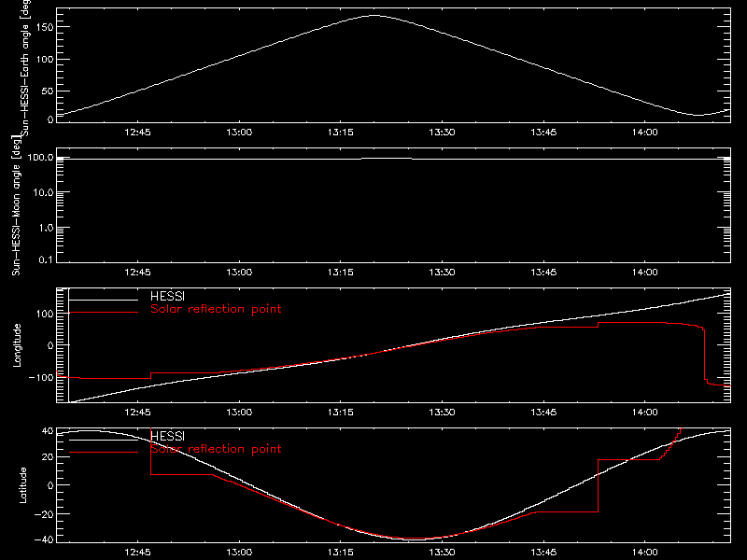Click the -20 tick on the Latitude axis
Image resolution: width=747 pixels, height=560 pixels.
[44, 514]
